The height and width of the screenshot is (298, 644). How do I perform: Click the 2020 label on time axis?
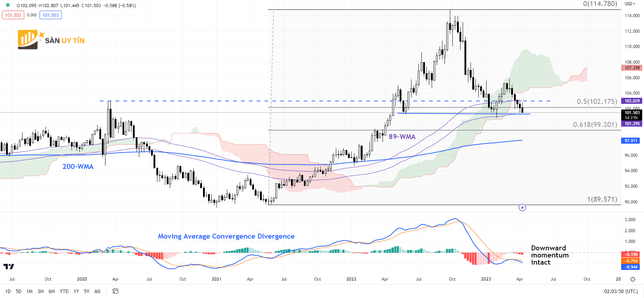pos(82,279)
